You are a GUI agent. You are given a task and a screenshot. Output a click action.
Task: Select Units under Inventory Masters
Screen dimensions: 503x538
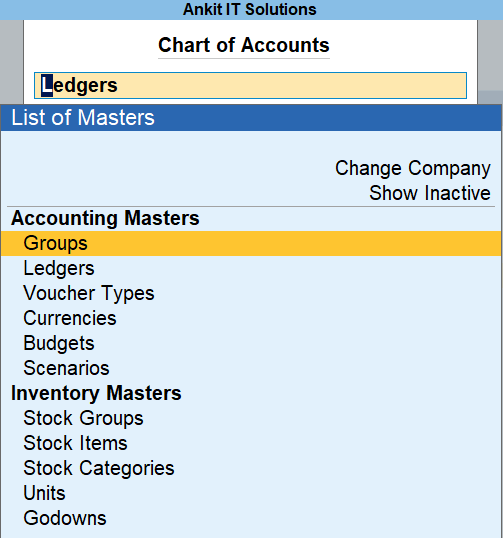pos(251,493)
